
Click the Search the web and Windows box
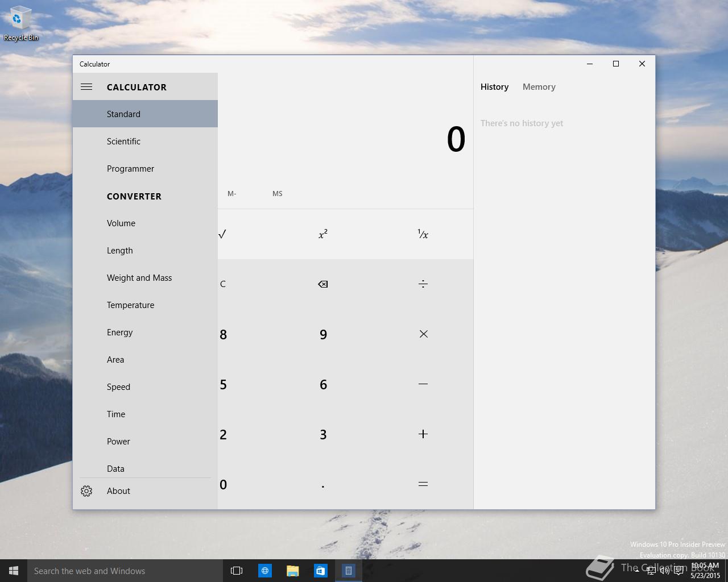click(125, 571)
